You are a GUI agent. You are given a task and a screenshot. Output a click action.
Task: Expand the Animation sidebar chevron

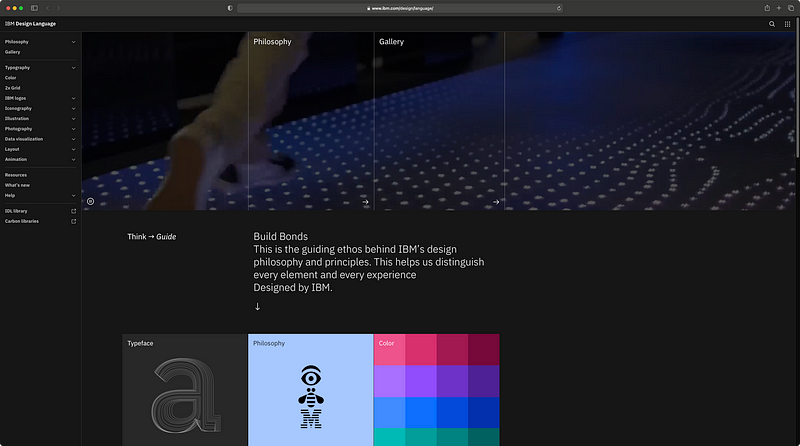[x=73, y=160]
